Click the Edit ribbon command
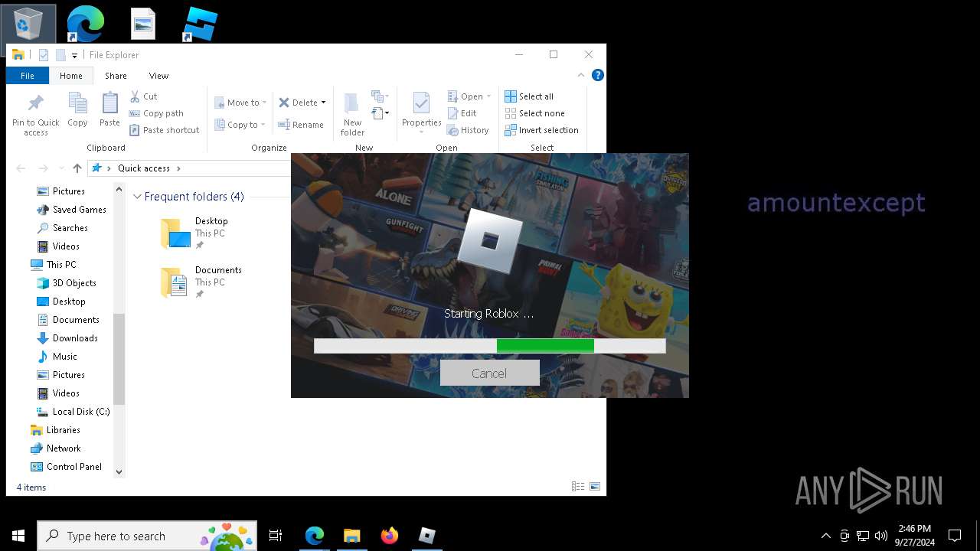 point(462,113)
